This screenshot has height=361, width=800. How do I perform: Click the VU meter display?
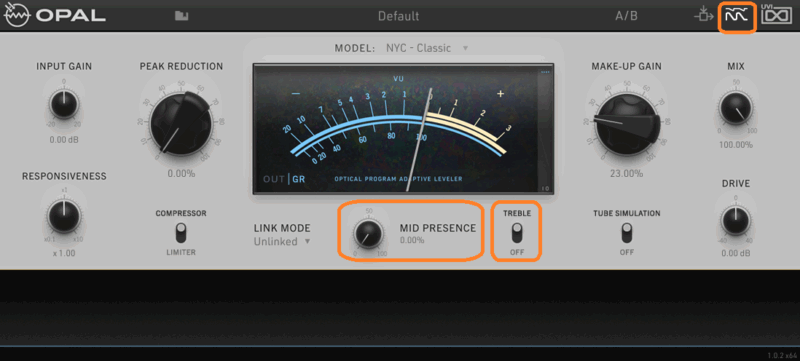click(x=403, y=129)
